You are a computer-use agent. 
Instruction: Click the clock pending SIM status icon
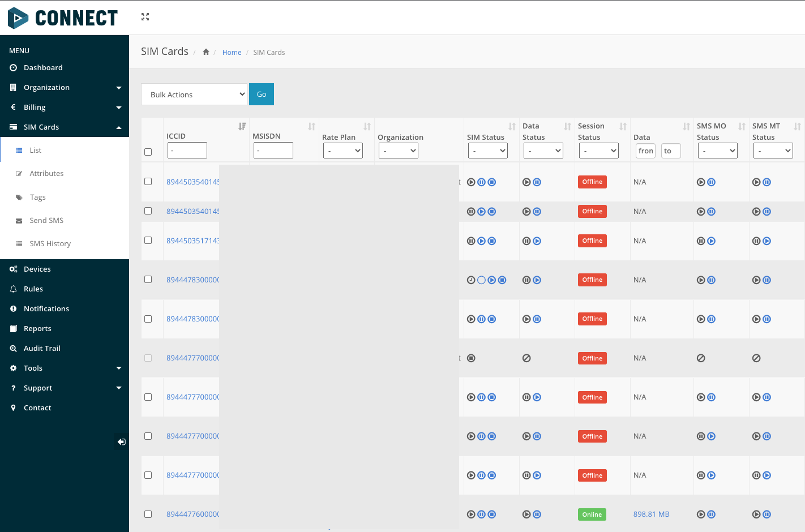click(471, 280)
